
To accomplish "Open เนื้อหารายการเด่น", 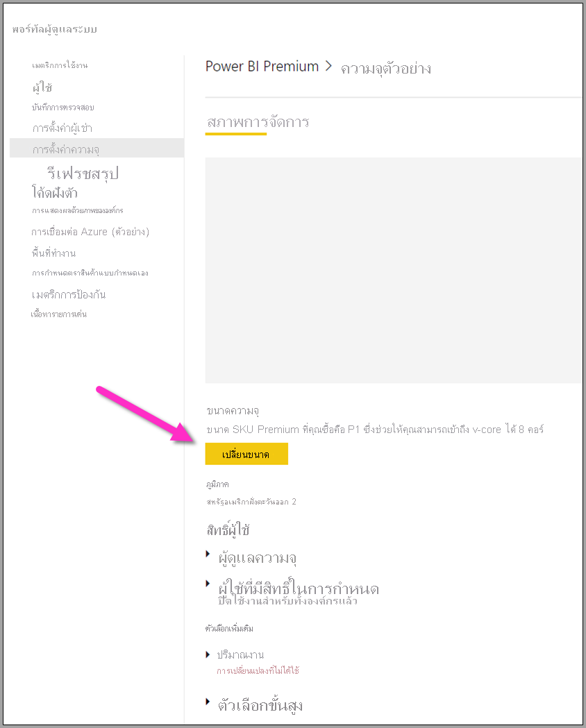I will point(58,314).
